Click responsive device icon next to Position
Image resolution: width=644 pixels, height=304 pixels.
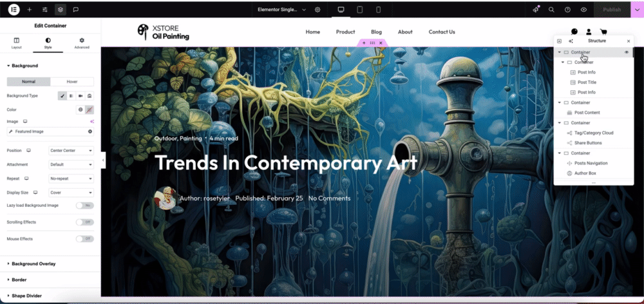(29, 150)
